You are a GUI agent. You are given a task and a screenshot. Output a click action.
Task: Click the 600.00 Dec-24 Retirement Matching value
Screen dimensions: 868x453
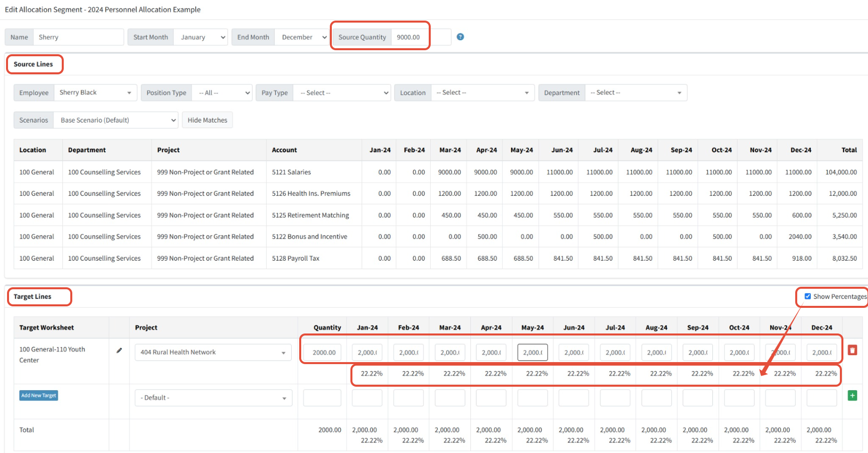click(802, 215)
